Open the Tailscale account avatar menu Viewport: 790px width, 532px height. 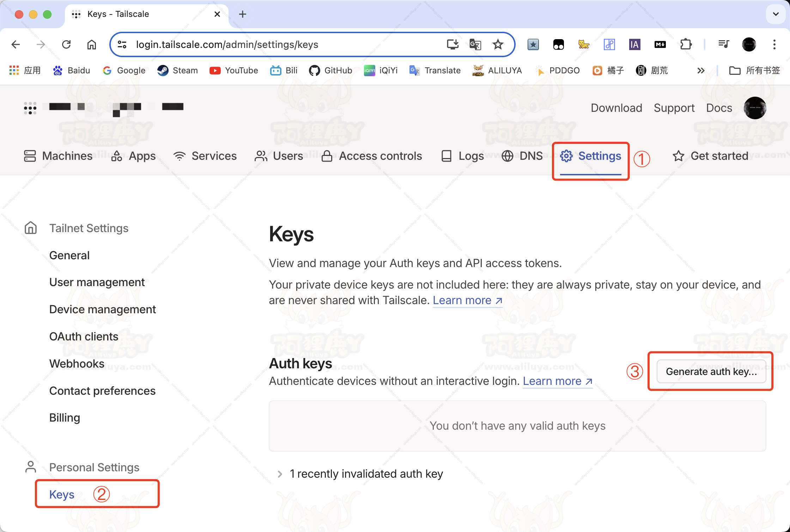755,108
